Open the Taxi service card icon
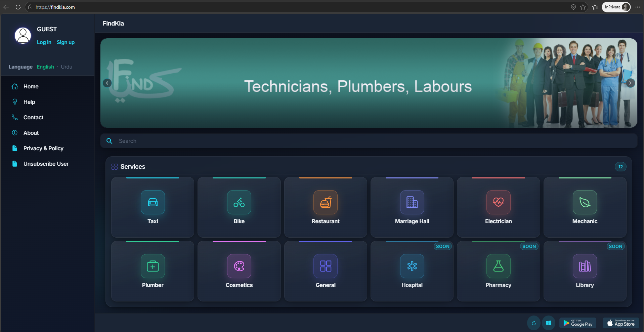The height and width of the screenshot is (332, 644). click(153, 202)
